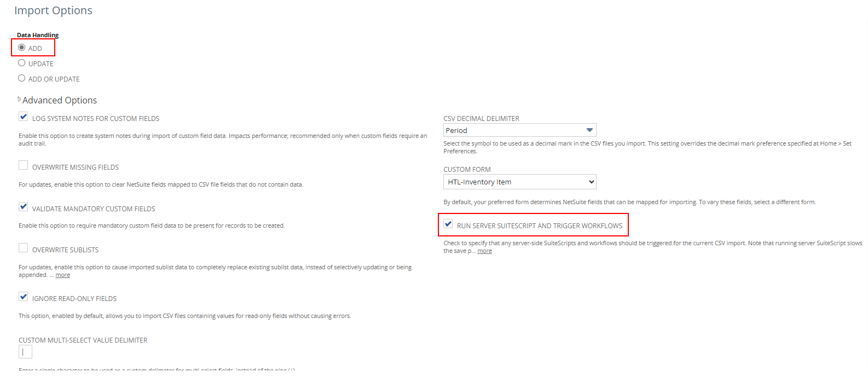The image size is (868, 376).
Task: Choose the ADD OR UPDATE radio option
Action: (x=22, y=78)
